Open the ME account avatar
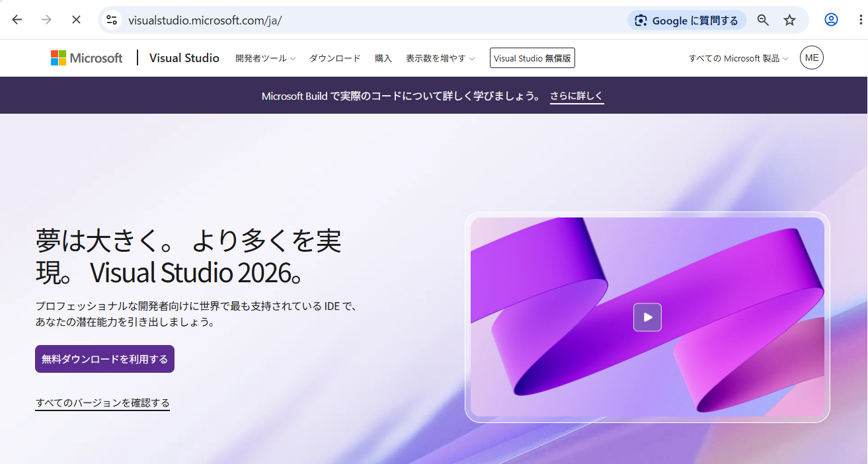The height and width of the screenshot is (464, 868). (x=812, y=58)
